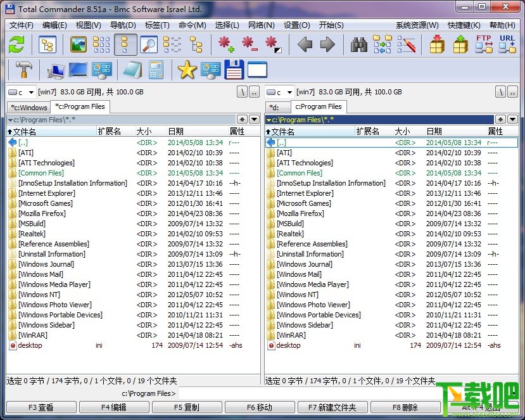Open the 命令(M) menu

point(192,25)
